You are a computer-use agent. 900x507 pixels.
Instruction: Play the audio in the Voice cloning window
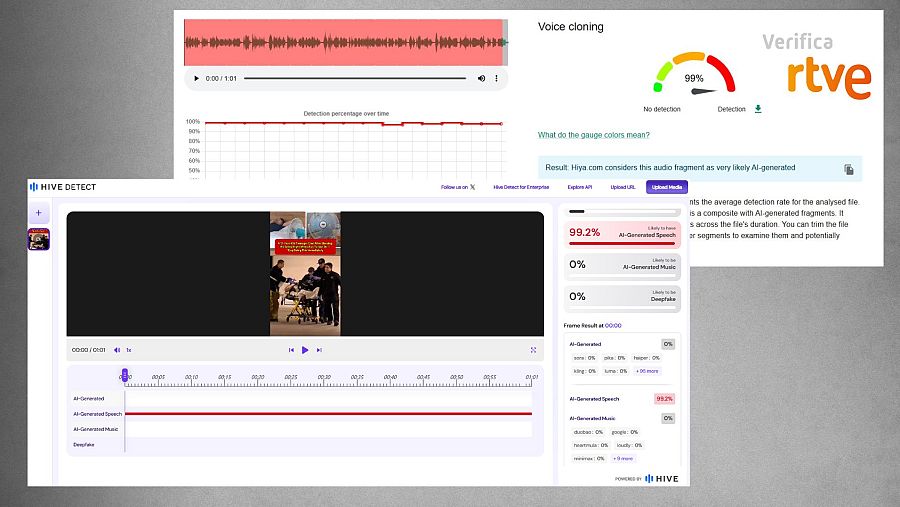tap(196, 78)
